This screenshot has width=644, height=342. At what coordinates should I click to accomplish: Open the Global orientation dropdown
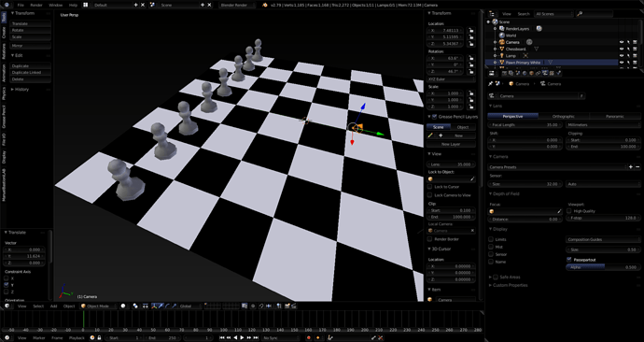click(189, 306)
